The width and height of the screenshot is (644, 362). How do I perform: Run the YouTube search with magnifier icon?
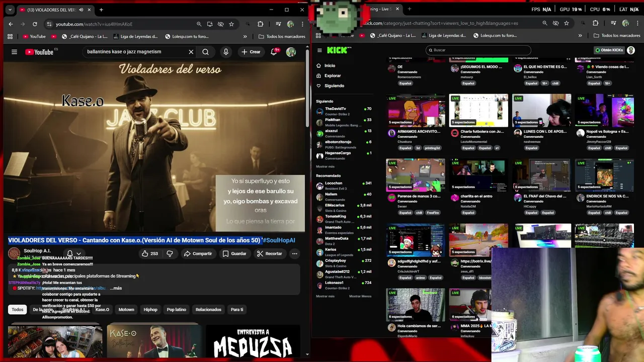click(205, 52)
